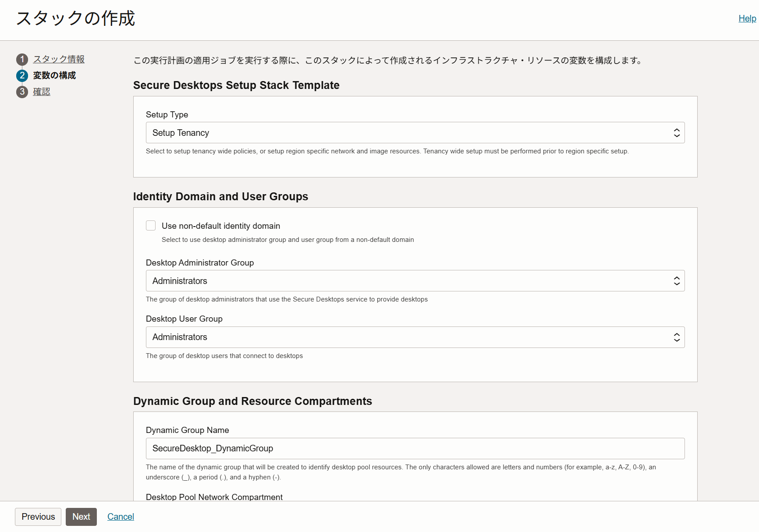Click the Next button
This screenshot has width=759, height=532.
click(81, 517)
